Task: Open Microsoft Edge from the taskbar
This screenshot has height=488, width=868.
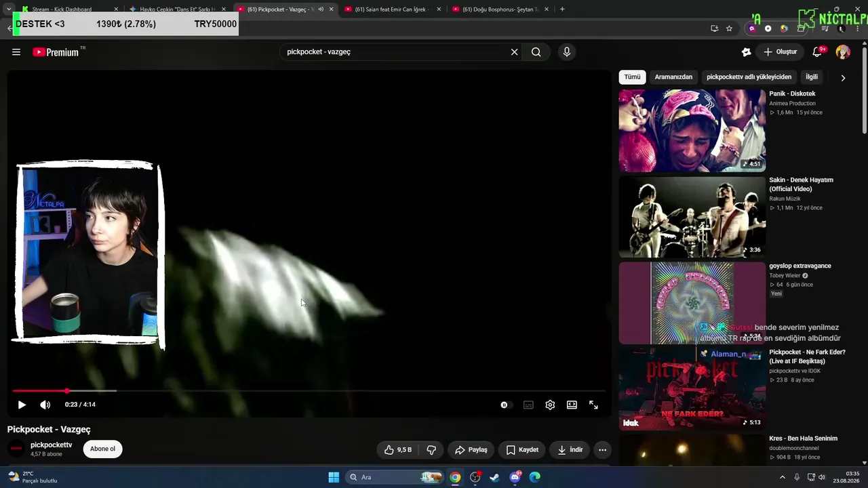Action: click(535, 477)
